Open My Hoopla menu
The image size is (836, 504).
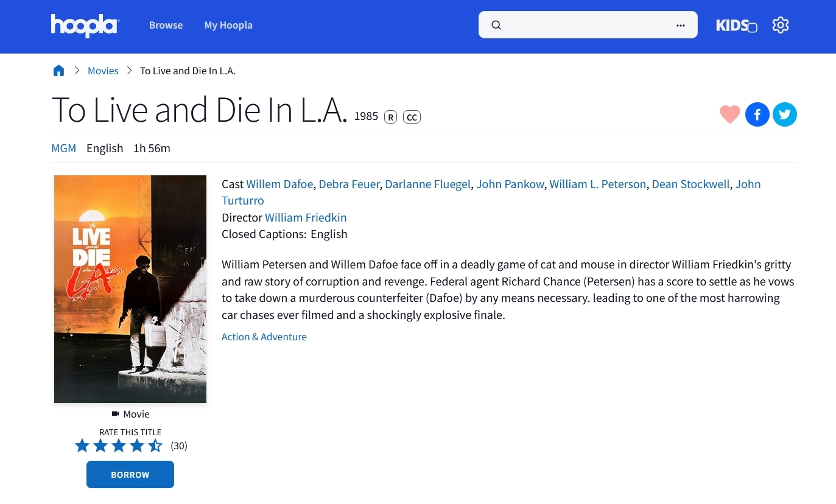pyautogui.click(x=228, y=25)
